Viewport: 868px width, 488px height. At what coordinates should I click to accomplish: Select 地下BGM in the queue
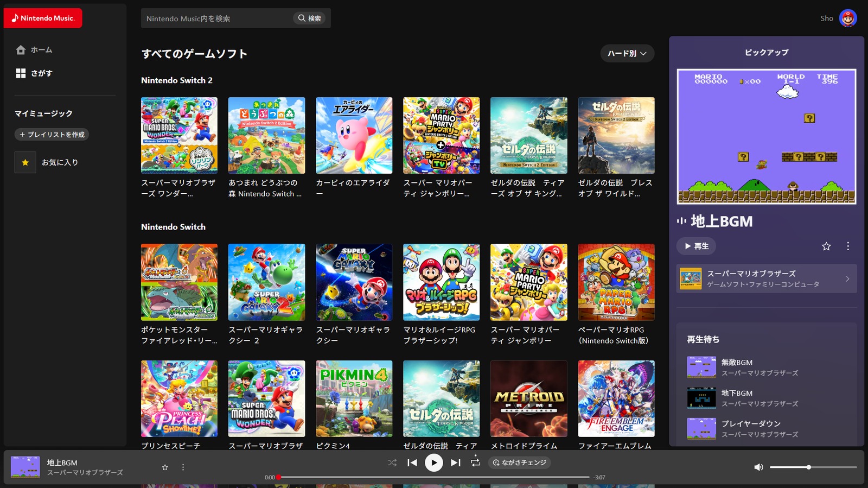[x=767, y=398]
